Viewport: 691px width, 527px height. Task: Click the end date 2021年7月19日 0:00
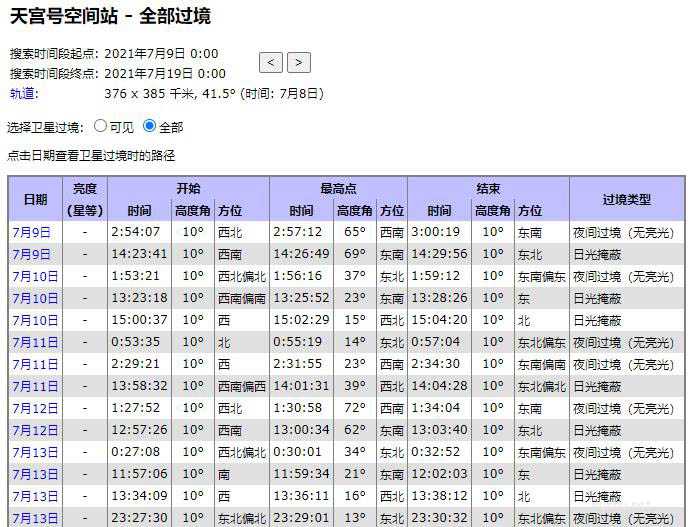tap(165, 74)
